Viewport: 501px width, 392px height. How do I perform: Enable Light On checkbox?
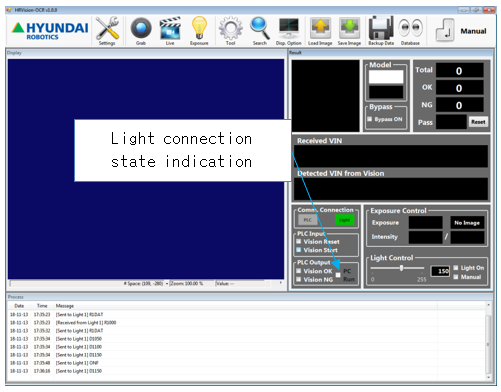pyautogui.click(x=456, y=268)
